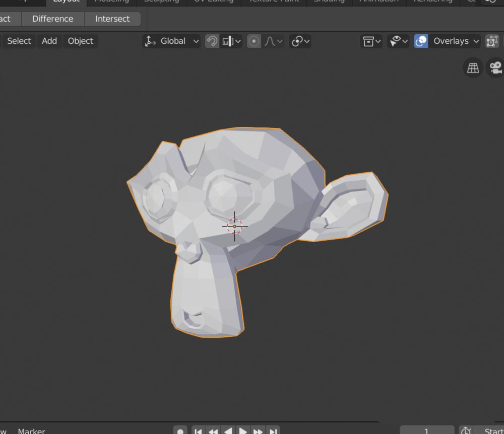The height and width of the screenshot is (434, 504).
Task: Toggle the X-ray shading icon in the header
Action: pos(492,41)
